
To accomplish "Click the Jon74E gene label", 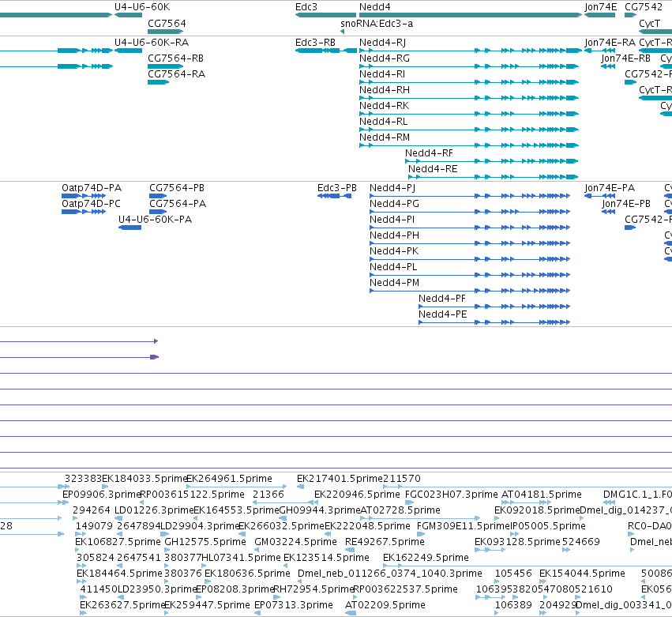I will point(600,7).
